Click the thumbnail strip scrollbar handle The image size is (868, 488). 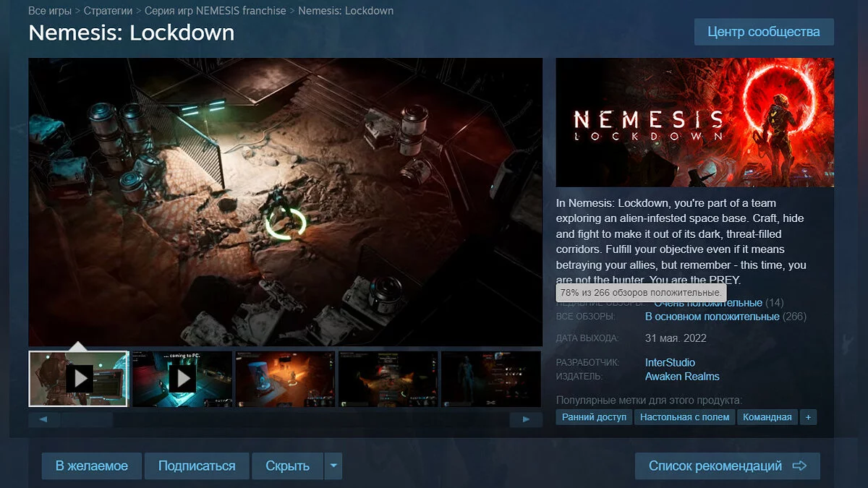pyautogui.click(x=87, y=419)
